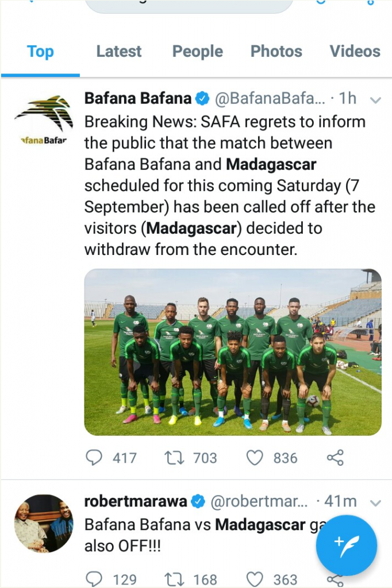Select the Top results tab
Image resolution: width=392 pixels, height=588 pixels.
(x=40, y=52)
